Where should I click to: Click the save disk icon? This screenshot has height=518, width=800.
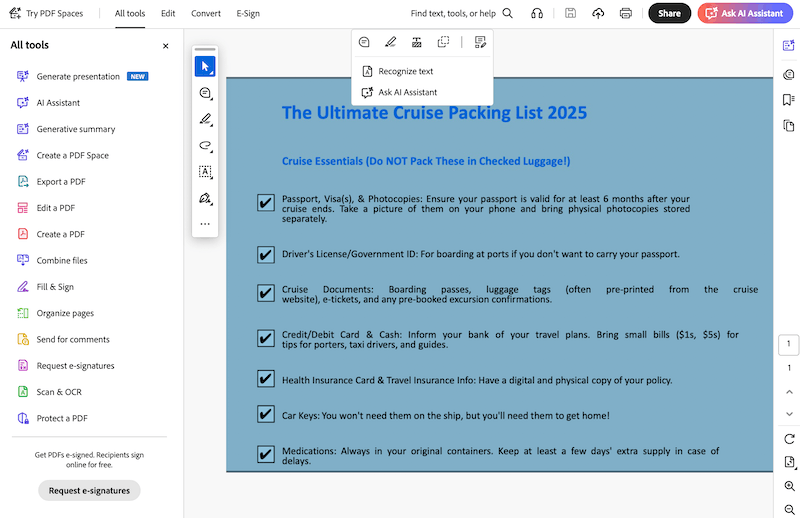point(570,13)
